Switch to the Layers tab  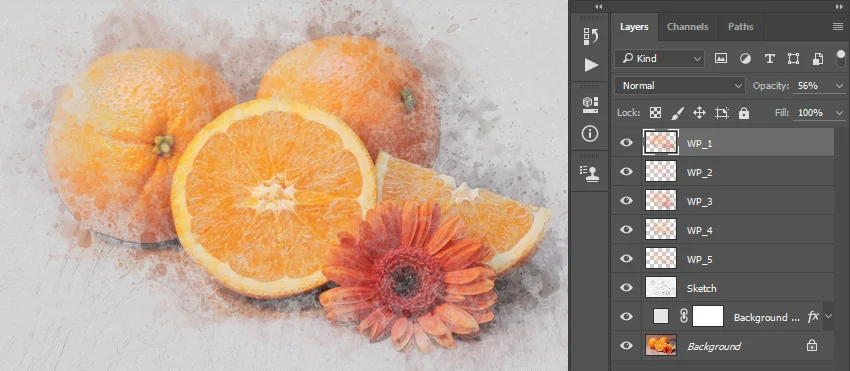tap(634, 27)
